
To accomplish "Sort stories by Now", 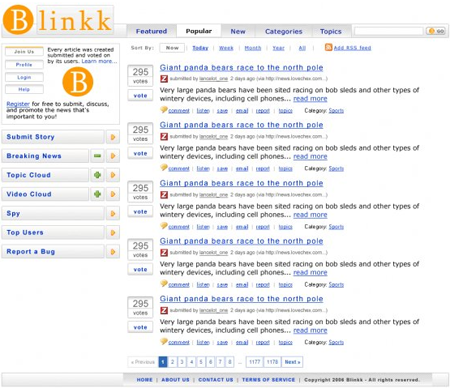I will (x=172, y=48).
